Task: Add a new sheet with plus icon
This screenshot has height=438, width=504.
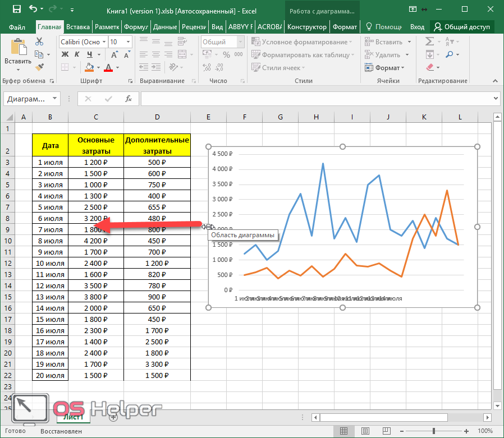Action: [113, 417]
